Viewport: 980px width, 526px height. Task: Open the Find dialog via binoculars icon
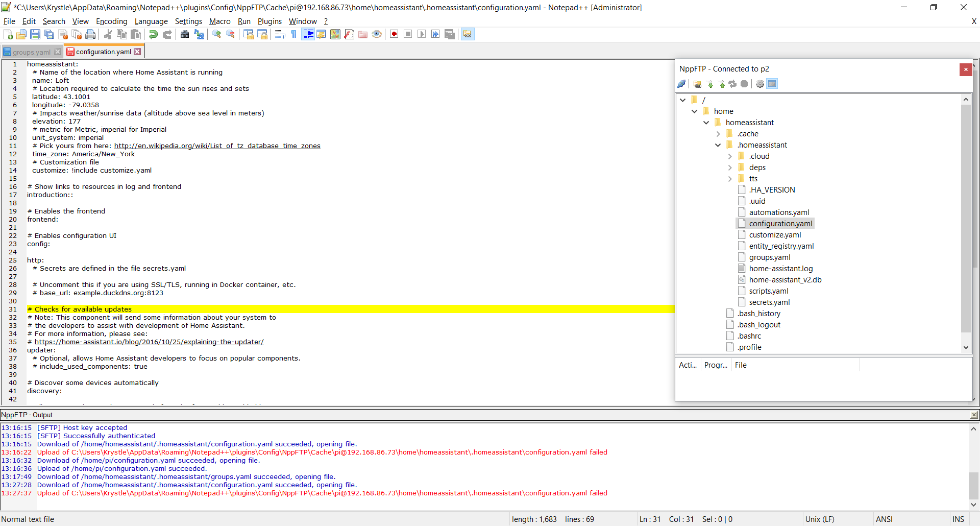click(x=185, y=34)
